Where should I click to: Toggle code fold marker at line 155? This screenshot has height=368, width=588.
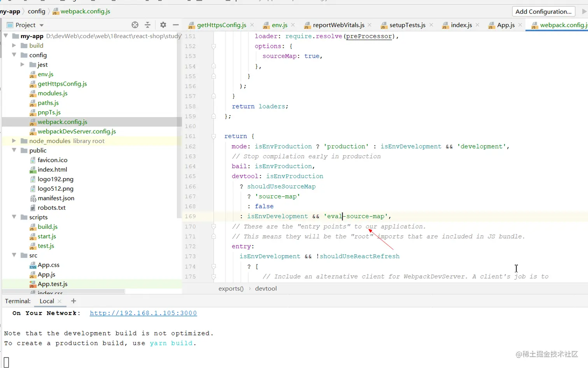pos(213,76)
